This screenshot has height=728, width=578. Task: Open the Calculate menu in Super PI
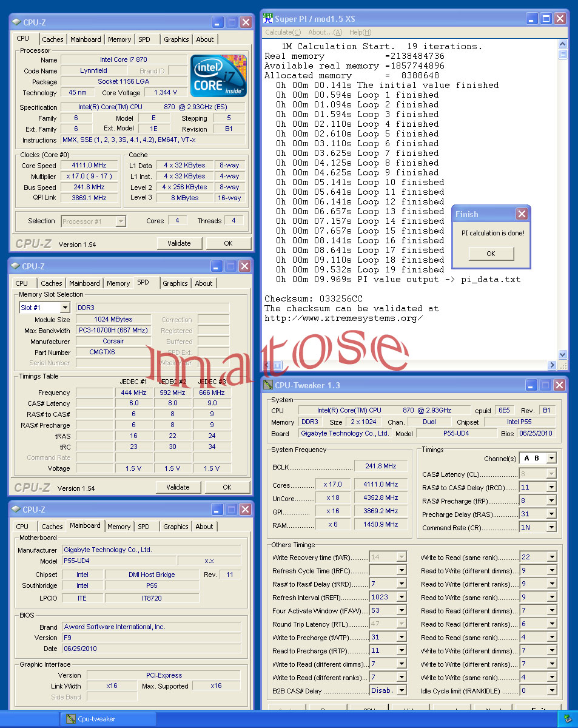283,32
